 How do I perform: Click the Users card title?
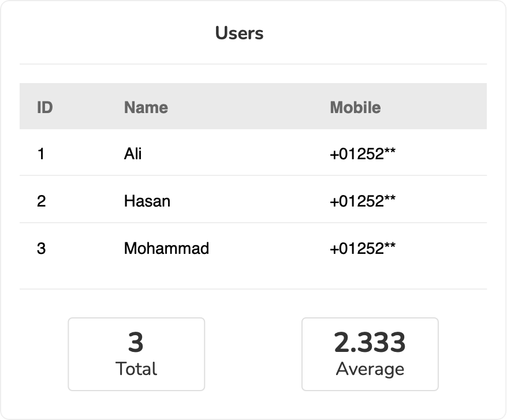(x=239, y=33)
